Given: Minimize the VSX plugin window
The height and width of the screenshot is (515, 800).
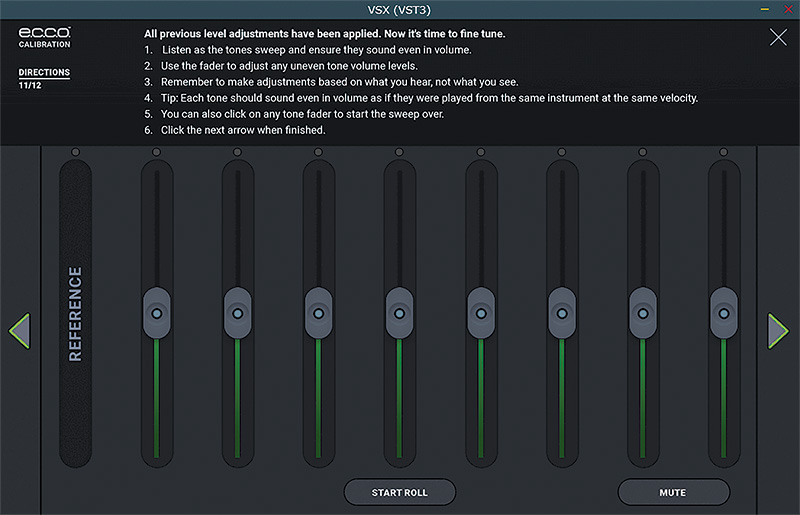Looking at the screenshot, I should pyautogui.click(x=764, y=9).
